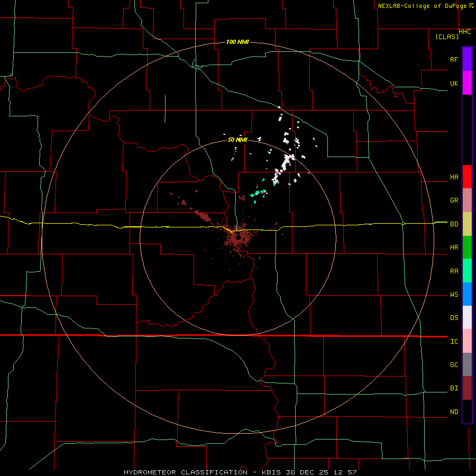Image resolution: width=476 pixels, height=476 pixels.
Task: Click the NEXLAB-College of DuPage credit text
Action: 424,6
